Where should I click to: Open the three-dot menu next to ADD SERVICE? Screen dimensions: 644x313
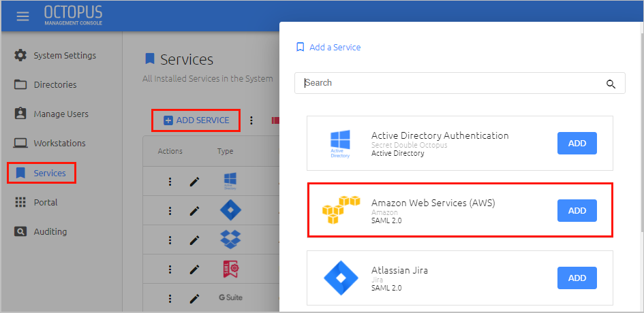point(251,120)
